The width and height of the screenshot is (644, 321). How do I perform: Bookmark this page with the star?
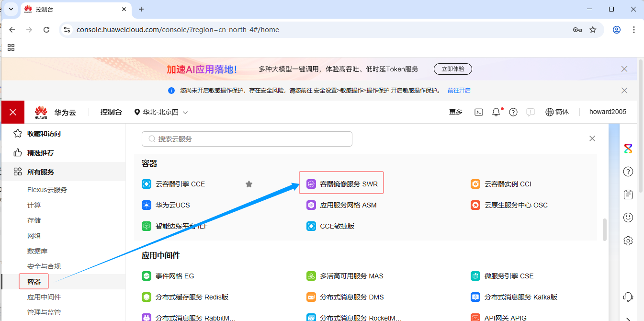[x=593, y=30]
